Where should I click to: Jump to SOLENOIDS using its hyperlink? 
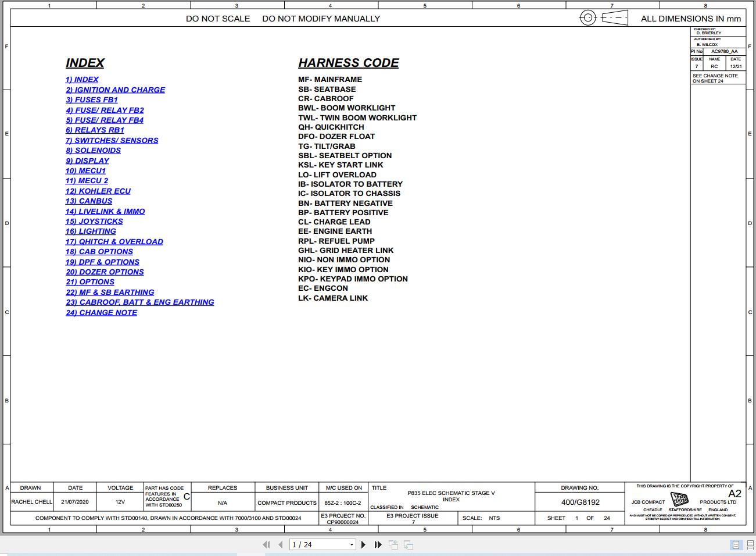click(x=93, y=150)
